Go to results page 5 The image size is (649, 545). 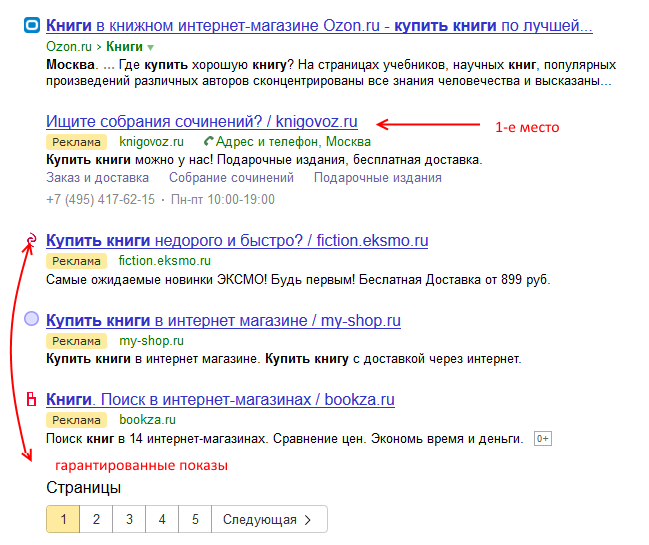click(195, 519)
